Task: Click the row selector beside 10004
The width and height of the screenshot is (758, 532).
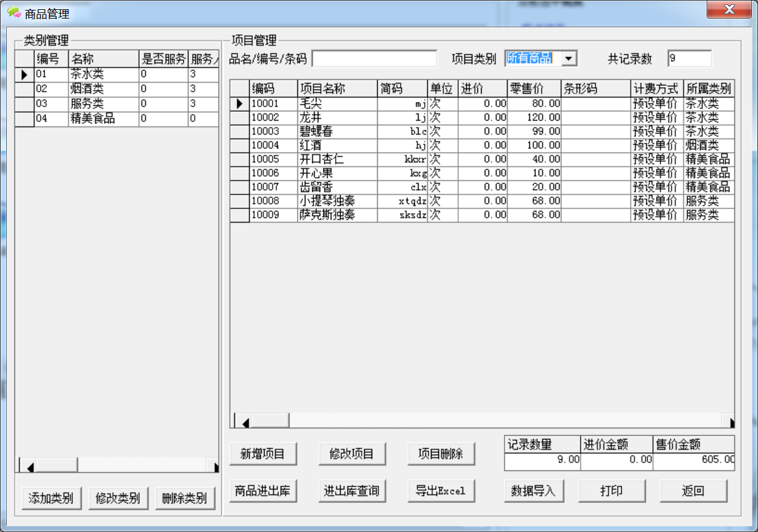Action: pyautogui.click(x=240, y=145)
